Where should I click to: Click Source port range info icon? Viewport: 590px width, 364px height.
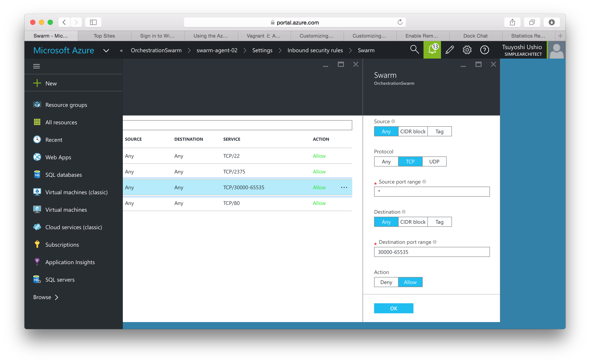(424, 182)
